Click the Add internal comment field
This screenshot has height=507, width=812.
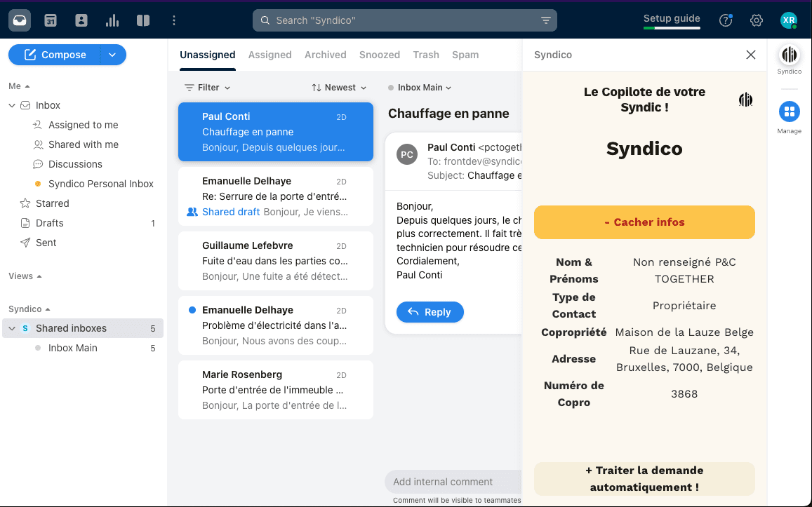coord(453,482)
